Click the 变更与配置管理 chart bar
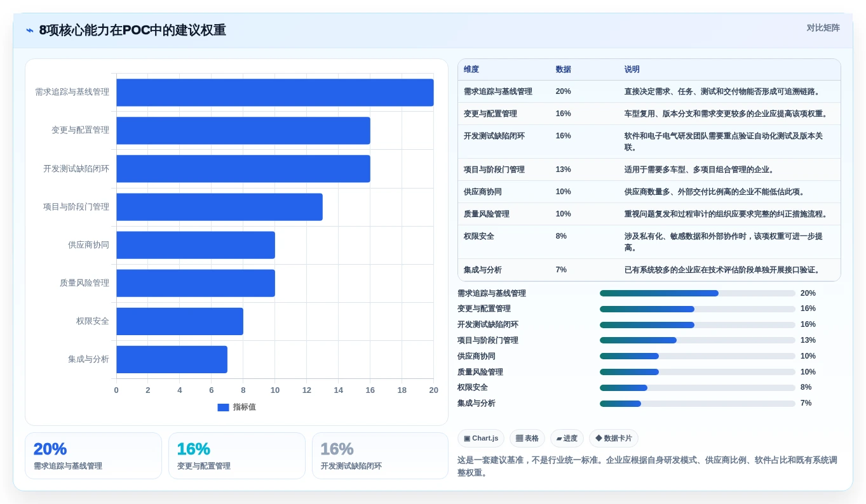 [x=243, y=131]
